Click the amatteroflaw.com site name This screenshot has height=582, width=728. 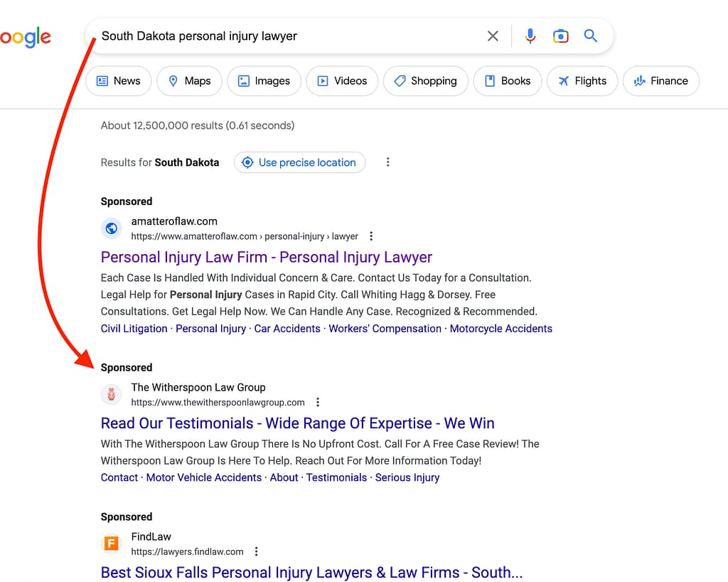[x=174, y=221]
